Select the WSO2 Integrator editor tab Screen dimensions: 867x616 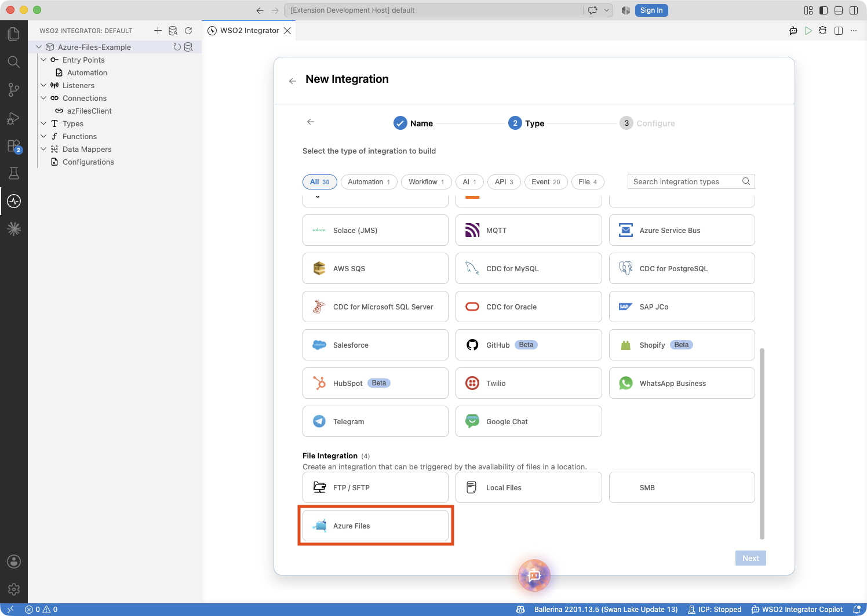tap(249, 31)
